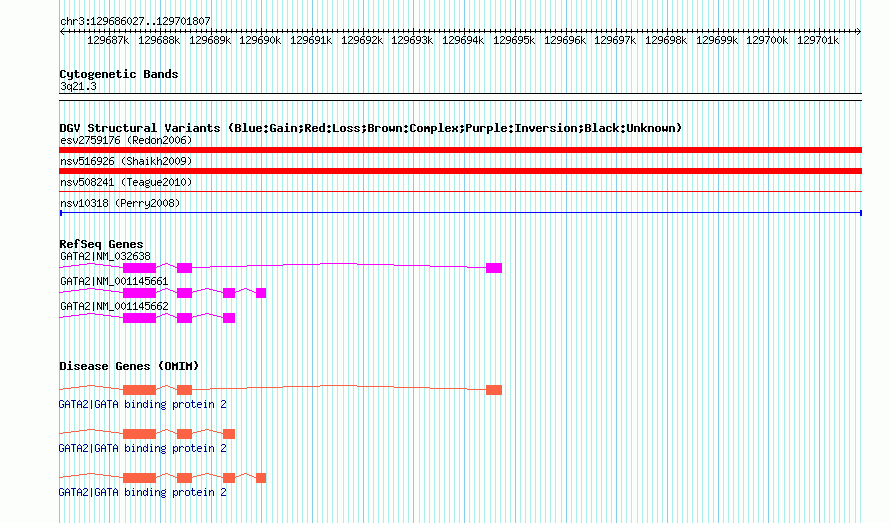Click the 129693k ruler position label
This screenshot has width=890, height=523.
412,40
